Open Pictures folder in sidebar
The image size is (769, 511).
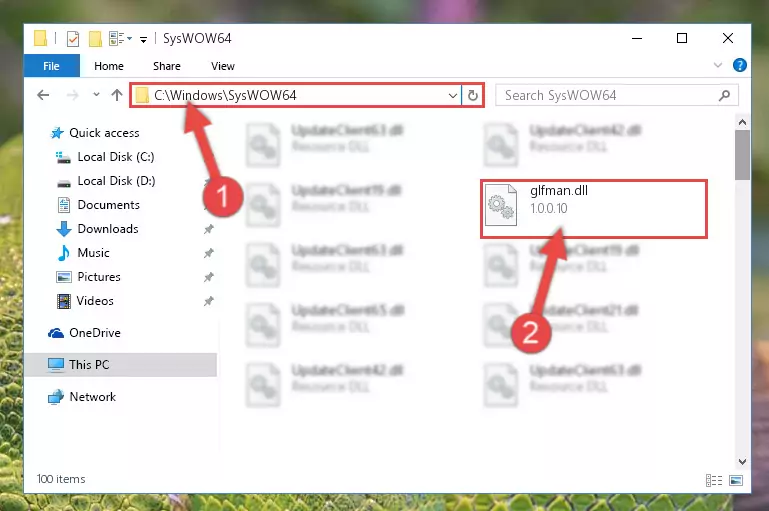tap(99, 277)
